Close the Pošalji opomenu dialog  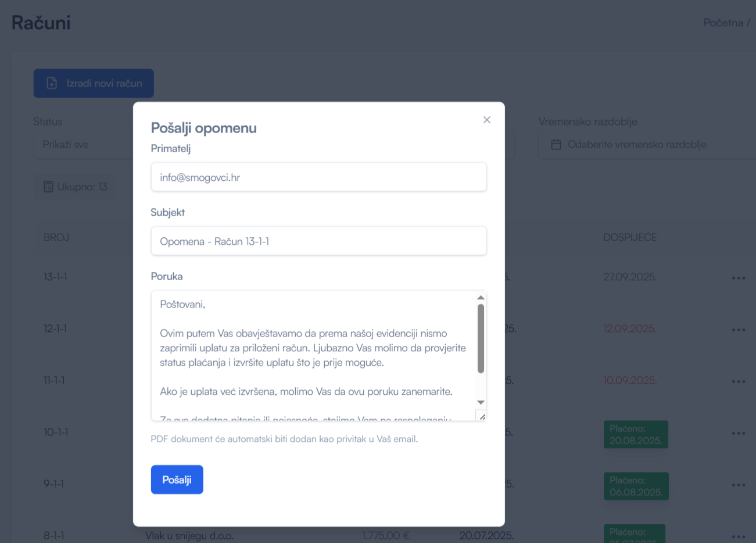pos(487,120)
